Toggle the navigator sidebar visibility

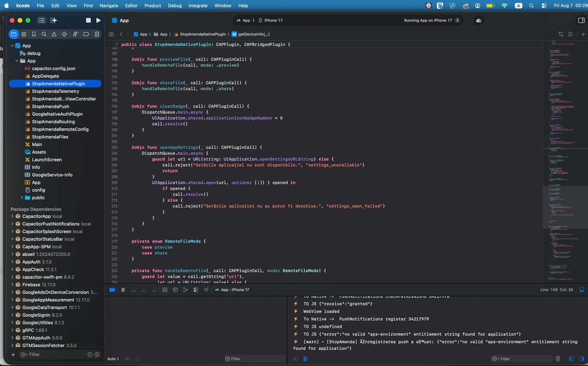coord(42,20)
